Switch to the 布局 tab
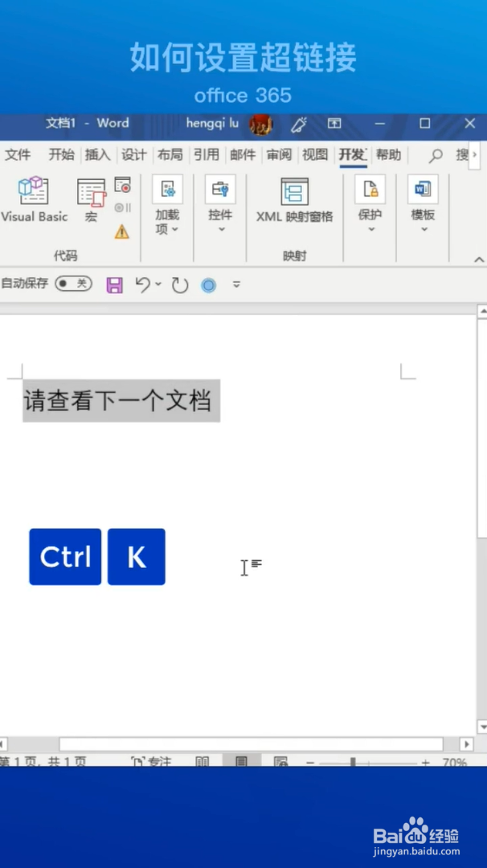Image resolution: width=487 pixels, height=868 pixels. coord(170,154)
